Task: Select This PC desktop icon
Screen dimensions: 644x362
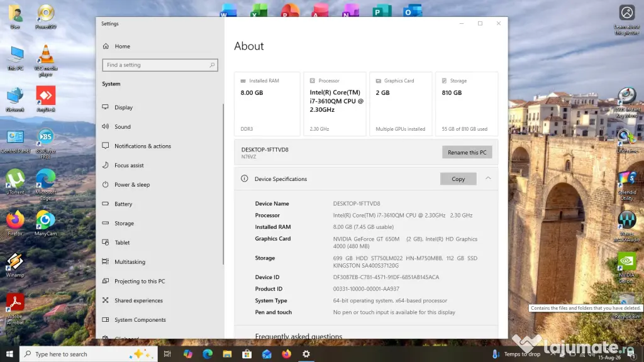Action: pos(15,58)
